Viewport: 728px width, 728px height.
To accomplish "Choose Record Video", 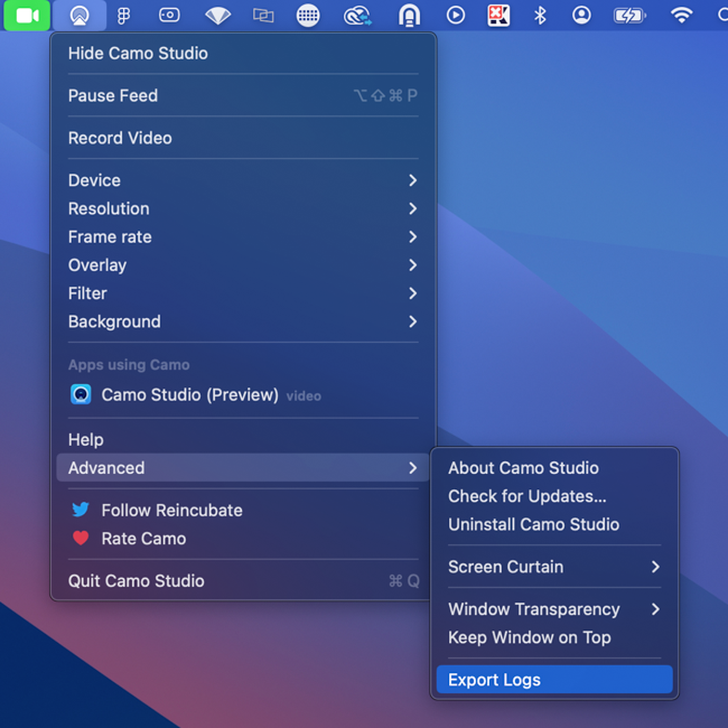I will point(243,138).
